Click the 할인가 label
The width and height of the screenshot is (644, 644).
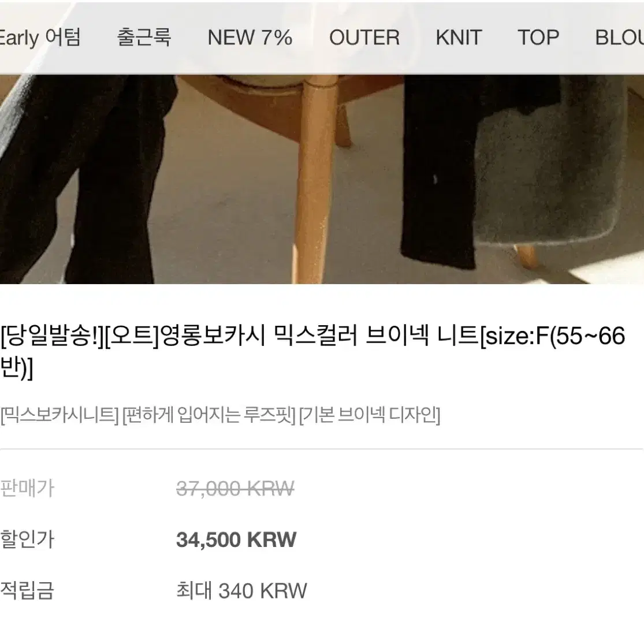pos(27,539)
